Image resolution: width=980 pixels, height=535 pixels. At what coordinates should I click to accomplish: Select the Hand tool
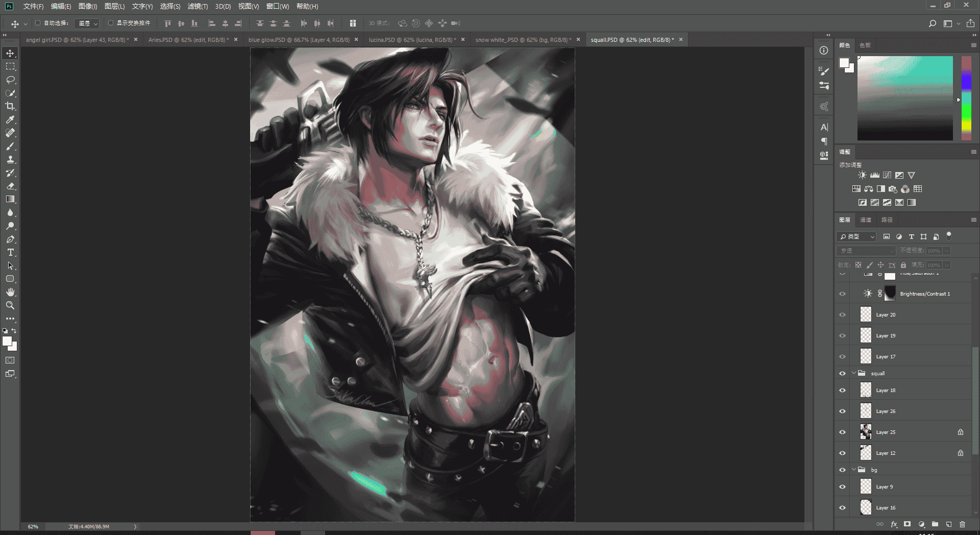click(x=10, y=292)
